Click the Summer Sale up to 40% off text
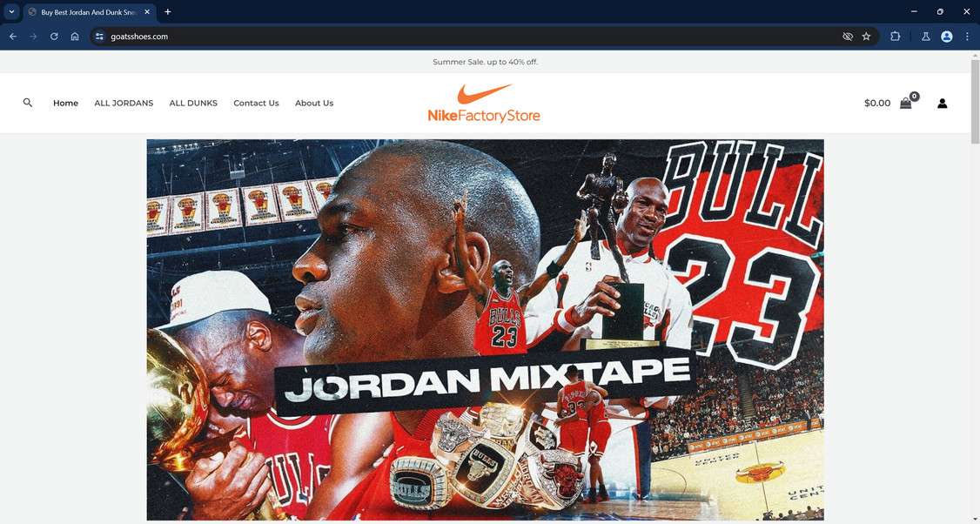980x524 pixels. point(485,62)
